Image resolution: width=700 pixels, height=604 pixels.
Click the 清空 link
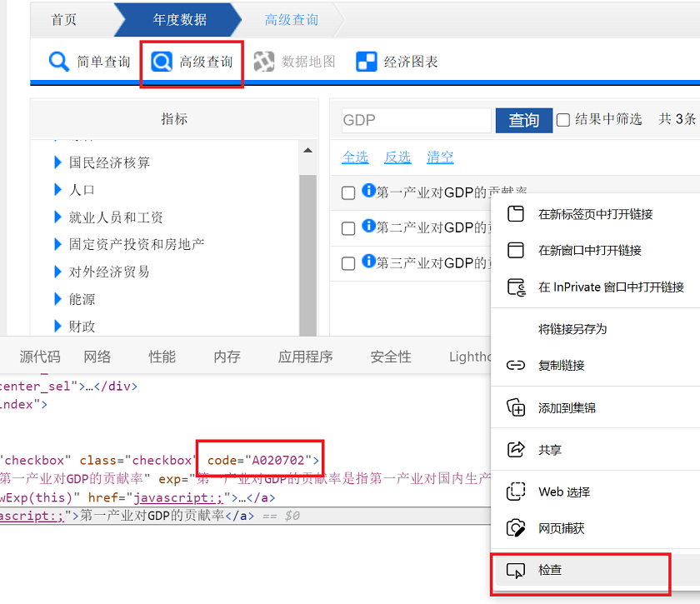[x=440, y=157]
